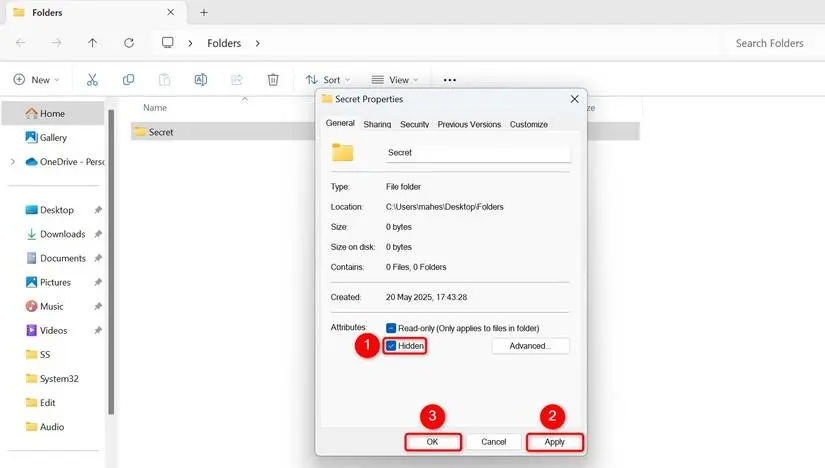Click the folder name field Secret
Viewport: 825px width, 468px height.
[x=478, y=153]
